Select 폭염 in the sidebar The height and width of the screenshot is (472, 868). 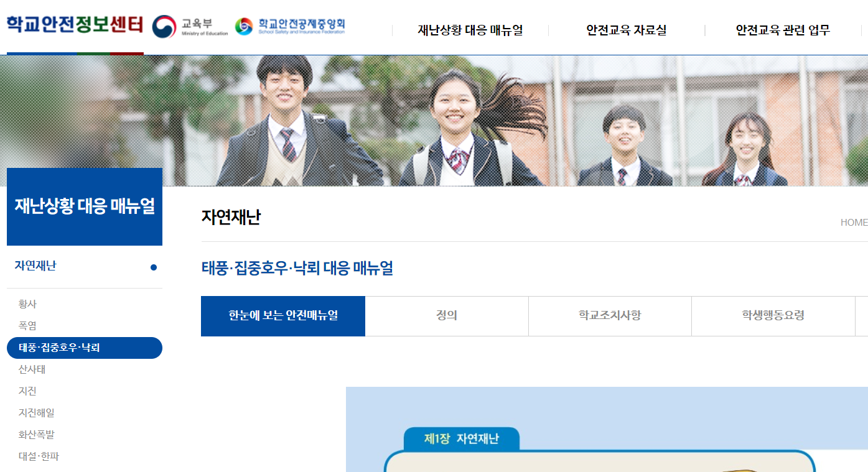(27, 326)
